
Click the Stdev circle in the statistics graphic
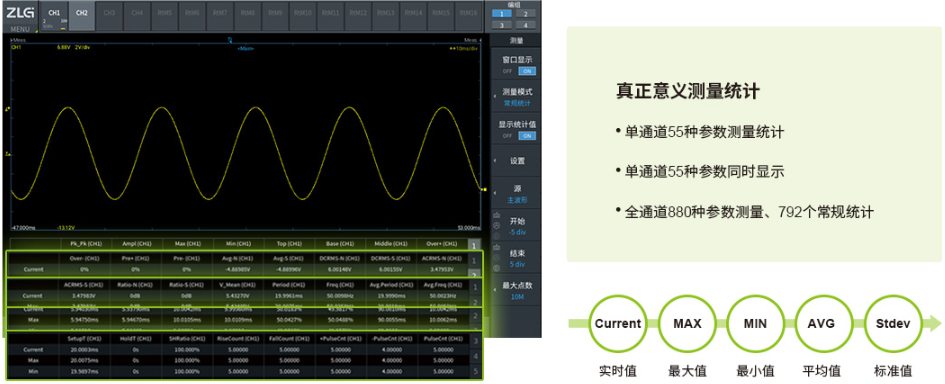click(x=893, y=324)
